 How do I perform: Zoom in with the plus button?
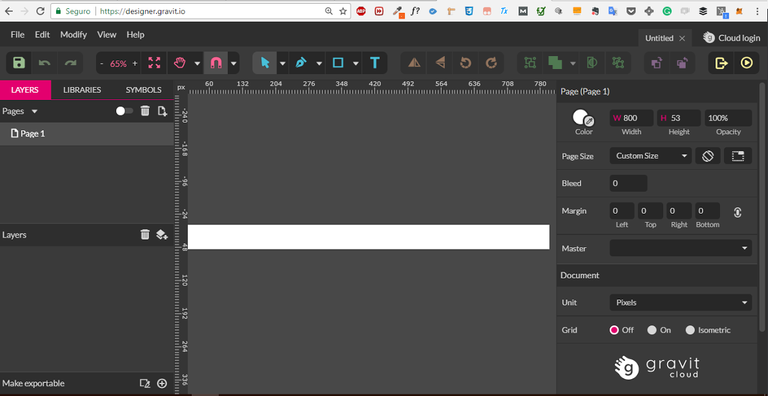(x=135, y=63)
